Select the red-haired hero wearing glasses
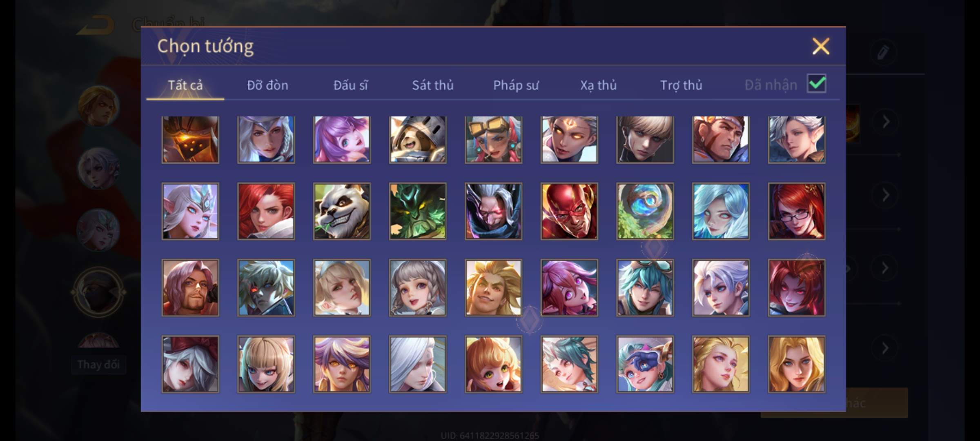The width and height of the screenshot is (980, 441). (x=797, y=211)
